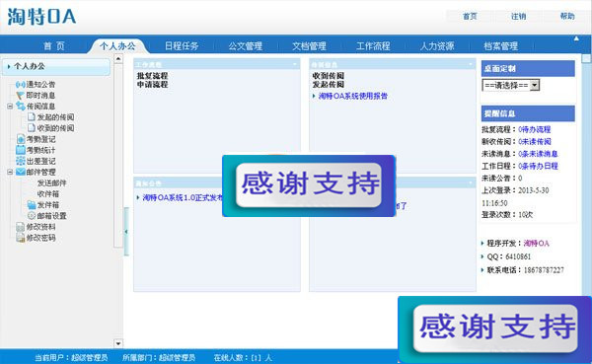This screenshot has height=364, width=592.
Task: Open the 淘特OA系统1.0正式发布 announcement
Action: pyautogui.click(x=183, y=197)
